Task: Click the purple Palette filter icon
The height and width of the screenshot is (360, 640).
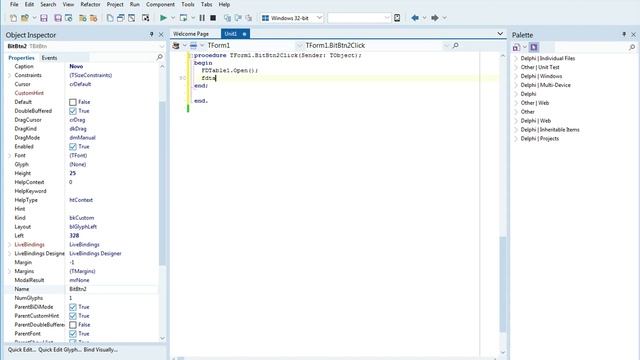Action: [x=534, y=47]
